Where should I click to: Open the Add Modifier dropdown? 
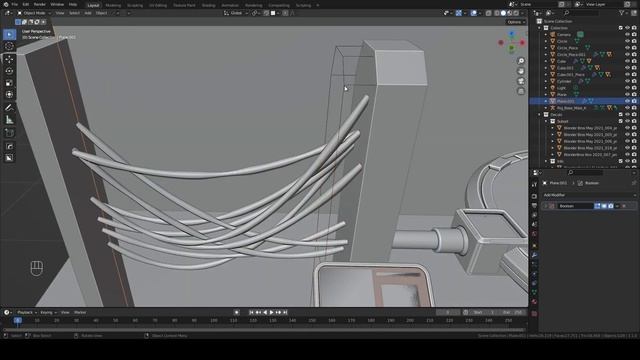click(589, 195)
